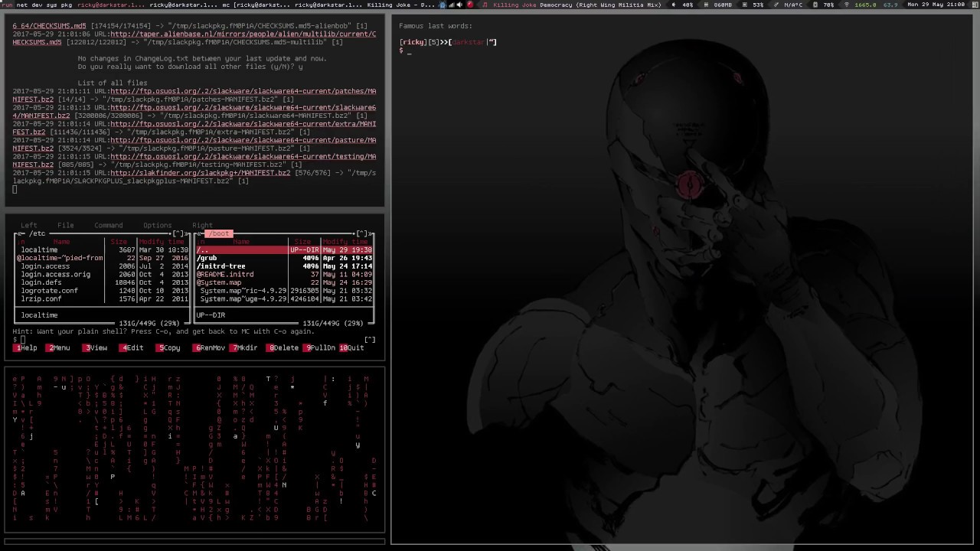Click the CPU icon showing 53%
This screenshot has width=980, height=551.
743,5
